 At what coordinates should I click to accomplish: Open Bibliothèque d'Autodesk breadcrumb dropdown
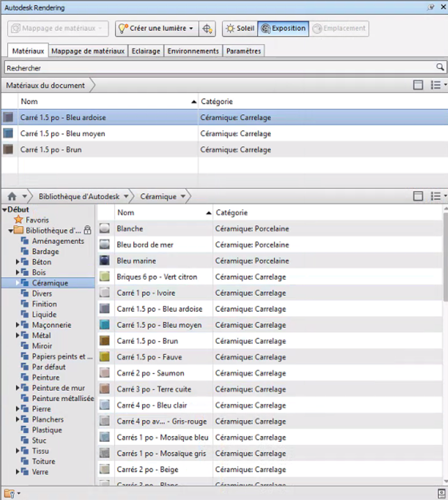point(127,196)
